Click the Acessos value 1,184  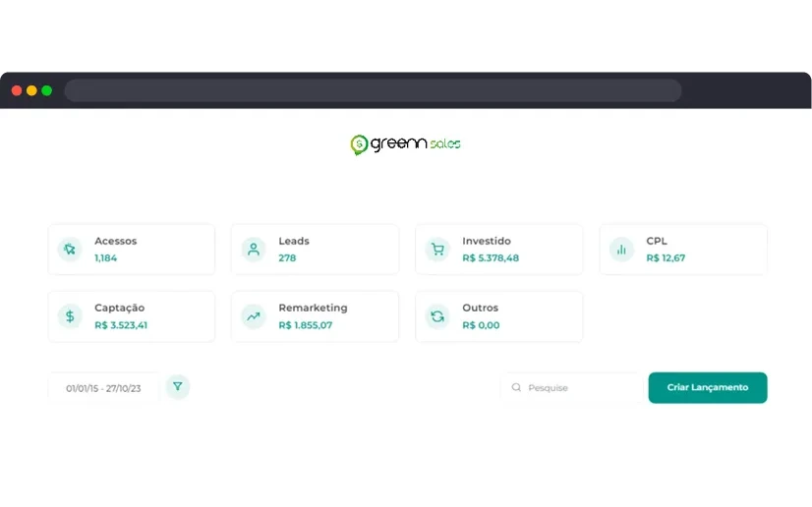(x=105, y=257)
